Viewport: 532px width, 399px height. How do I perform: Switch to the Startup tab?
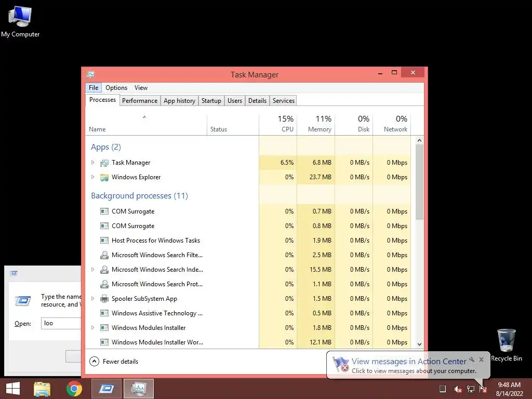(x=211, y=101)
